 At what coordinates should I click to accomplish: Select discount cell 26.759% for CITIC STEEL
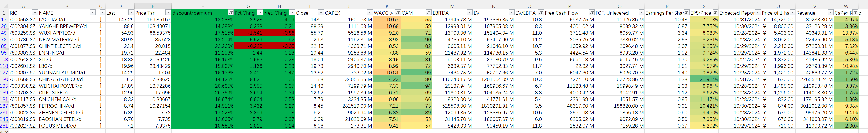tap(202, 93)
